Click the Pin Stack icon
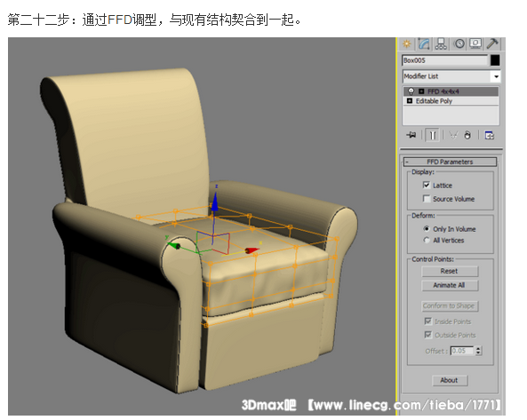This screenshot has height=420, width=527. tap(411, 135)
